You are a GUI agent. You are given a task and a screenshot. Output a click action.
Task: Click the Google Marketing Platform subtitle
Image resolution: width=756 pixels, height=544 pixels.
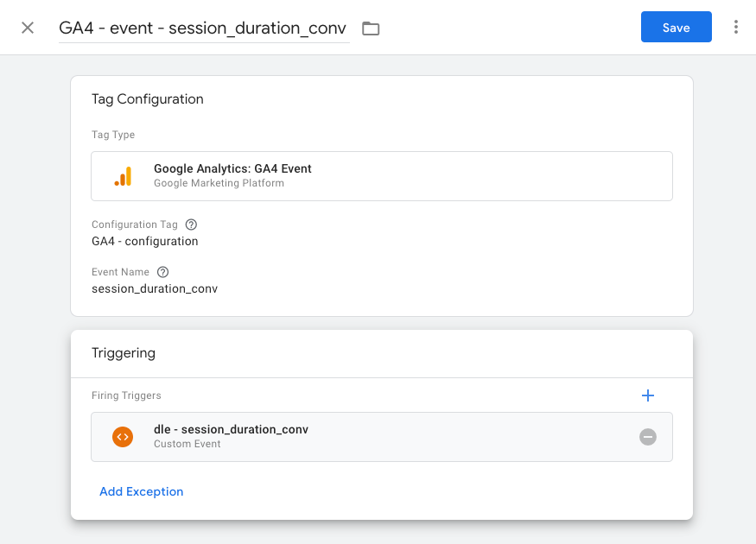coord(219,183)
